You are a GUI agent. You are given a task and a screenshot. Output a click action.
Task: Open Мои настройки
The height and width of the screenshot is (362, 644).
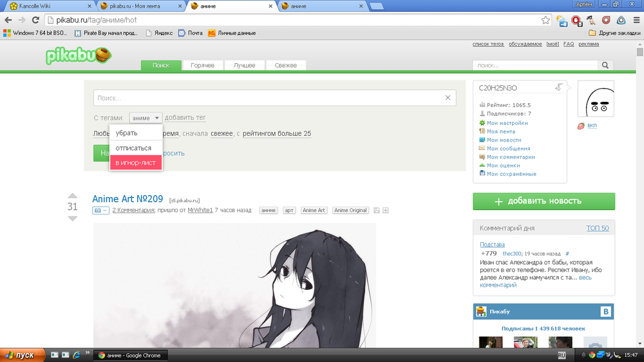pos(507,123)
